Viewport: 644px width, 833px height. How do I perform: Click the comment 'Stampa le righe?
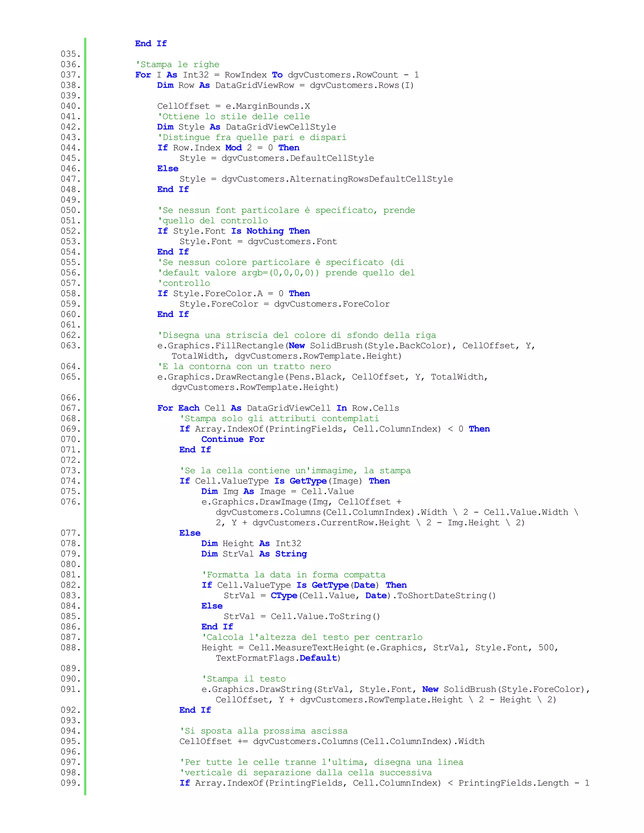click(177, 64)
